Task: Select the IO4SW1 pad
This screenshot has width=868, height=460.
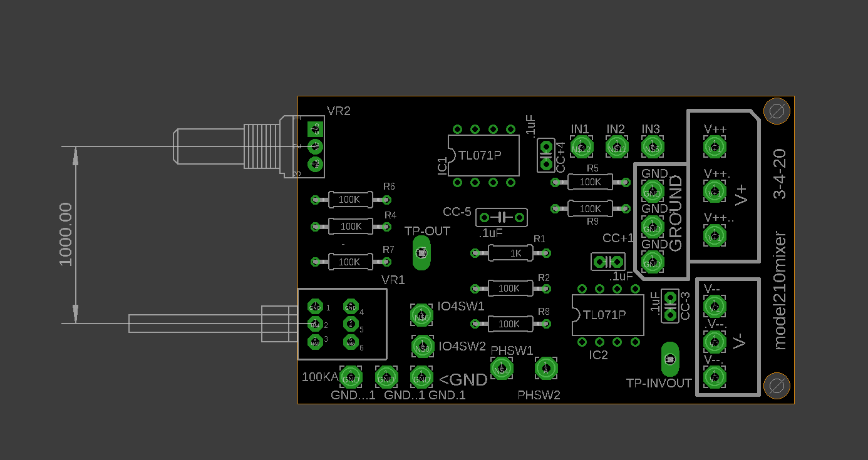Action: [x=421, y=314]
